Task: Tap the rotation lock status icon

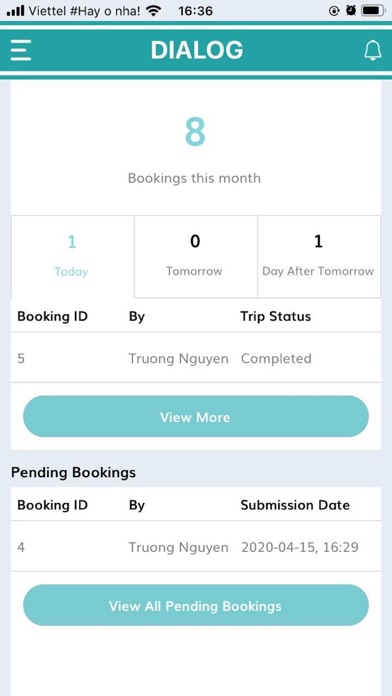Action: pyautogui.click(x=334, y=11)
